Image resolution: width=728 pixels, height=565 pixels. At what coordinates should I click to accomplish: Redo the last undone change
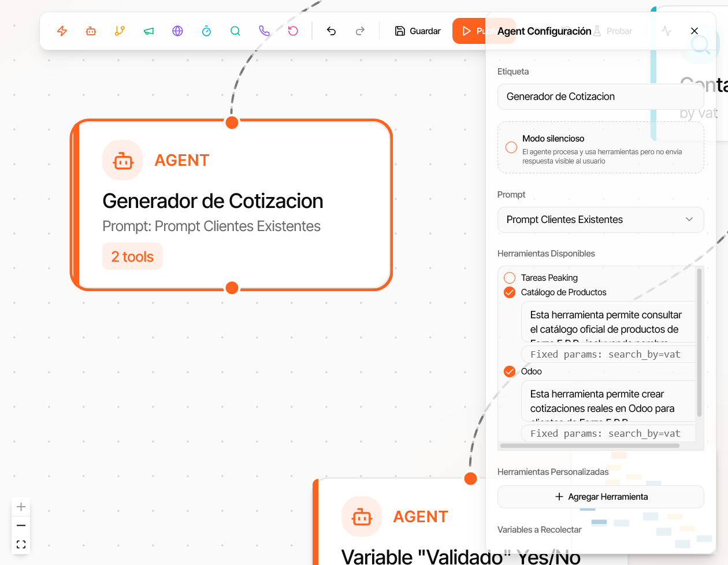[361, 31]
